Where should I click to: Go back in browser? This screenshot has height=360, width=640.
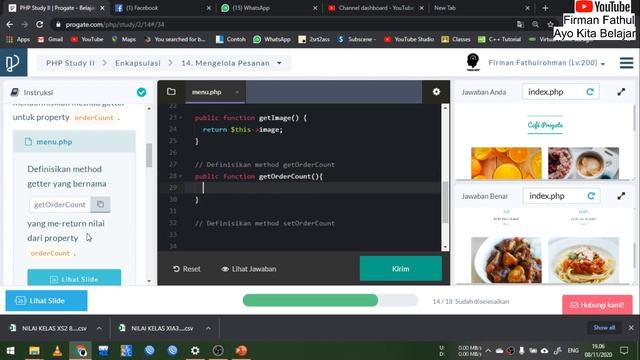point(9,24)
